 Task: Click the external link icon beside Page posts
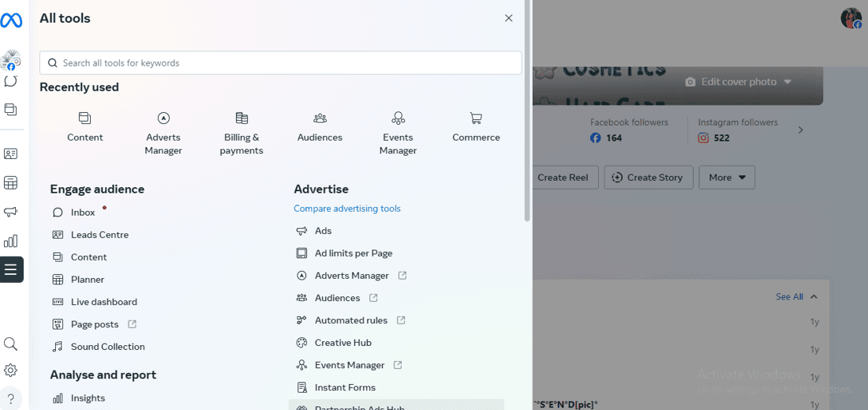click(x=132, y=324)
